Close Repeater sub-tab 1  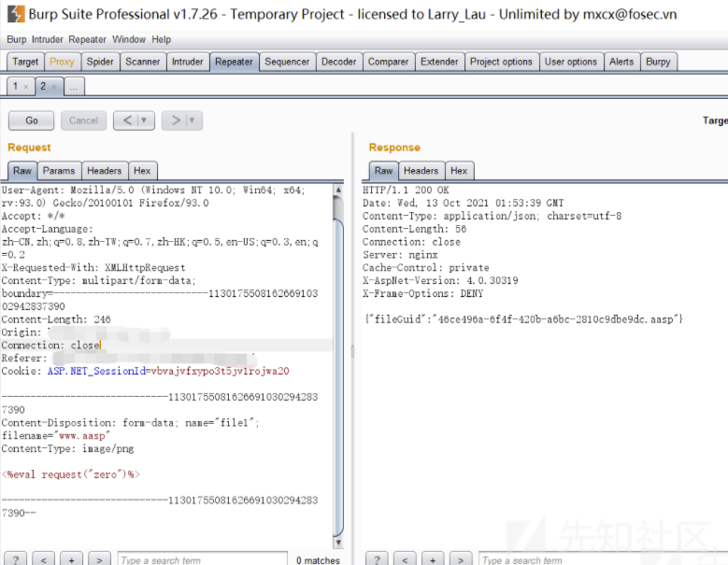point(26,87)
